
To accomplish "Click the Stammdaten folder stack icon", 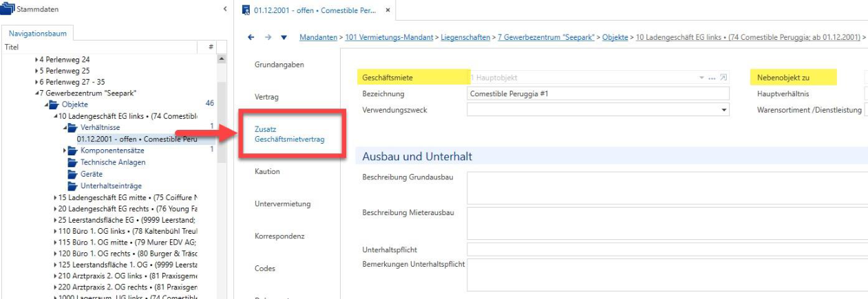I will coord(8,9).
